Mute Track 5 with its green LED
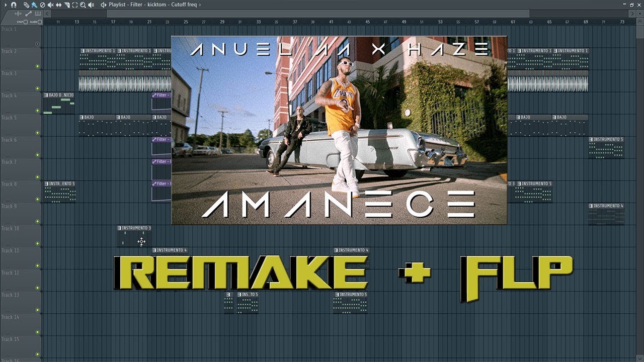The image size is (644, 362). (x=37, y=133)
